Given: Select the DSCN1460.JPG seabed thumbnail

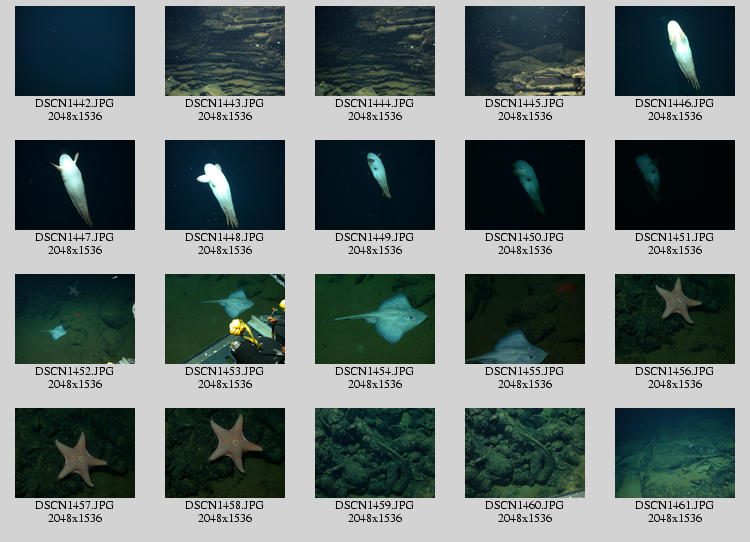Looking at the screenshot, I should (x=525, y=453).
